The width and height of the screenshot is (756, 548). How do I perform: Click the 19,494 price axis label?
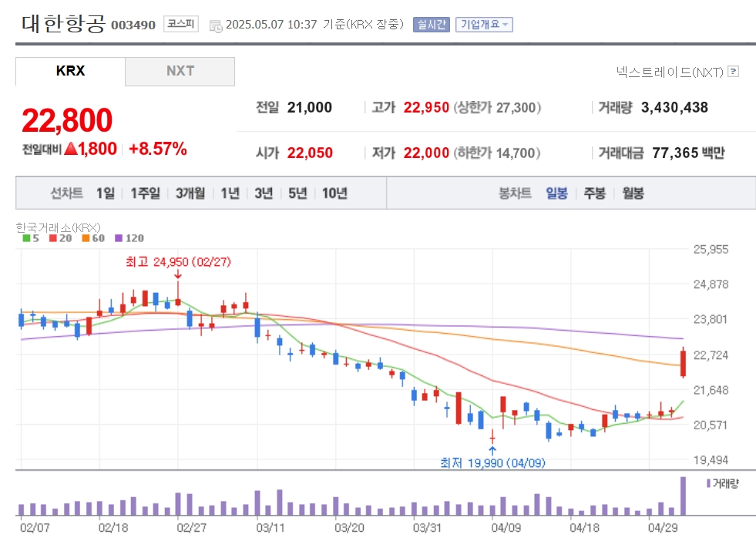(x=711, y=460)
